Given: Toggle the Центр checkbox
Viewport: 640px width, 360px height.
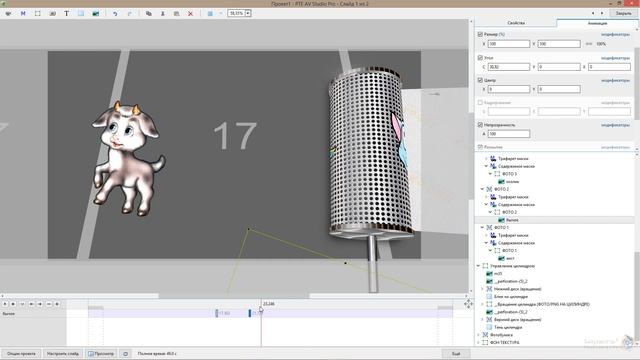Looking at the screenshot, I should [x=480, y=80].
